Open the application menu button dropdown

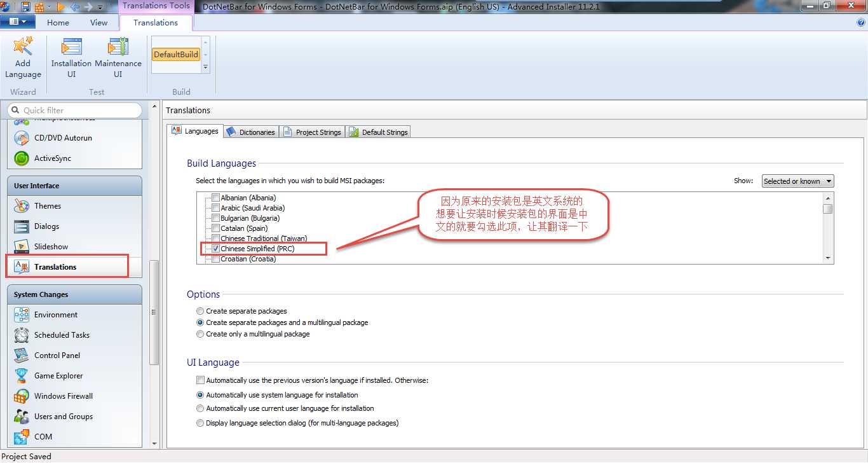click(x=18, y=22)
